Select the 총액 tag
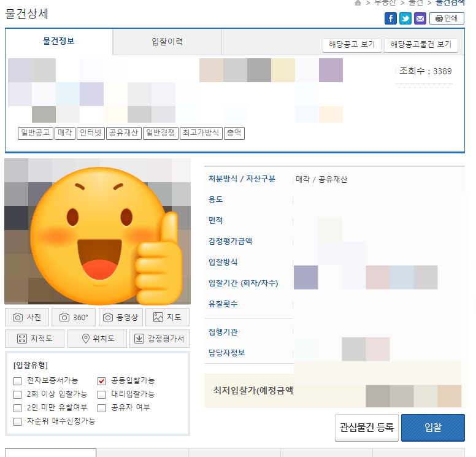Image resolution: width=476 pixels, height=457 pixels. pyautogui.click(x=234, y=133)
